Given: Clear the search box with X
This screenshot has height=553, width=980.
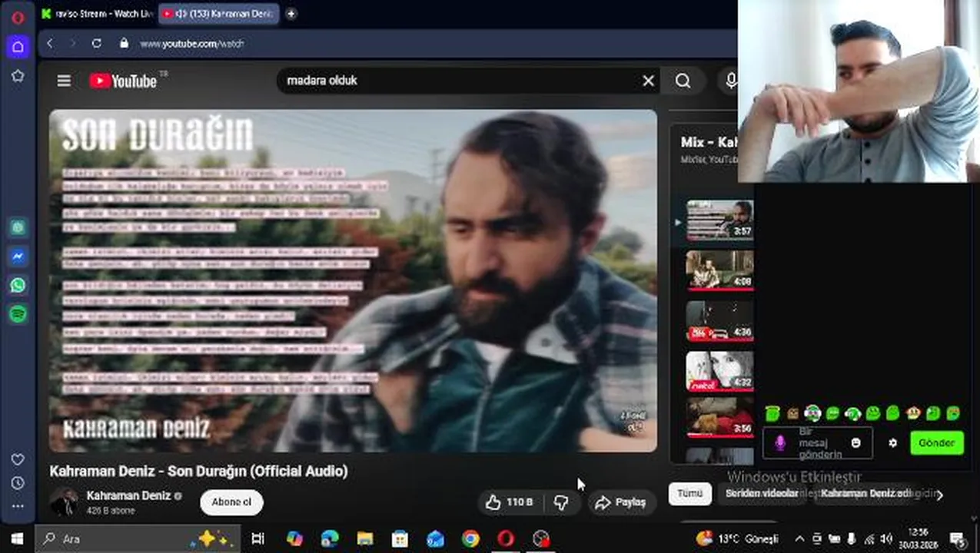Looking at the screenshot, I should [x=648, y=81].
